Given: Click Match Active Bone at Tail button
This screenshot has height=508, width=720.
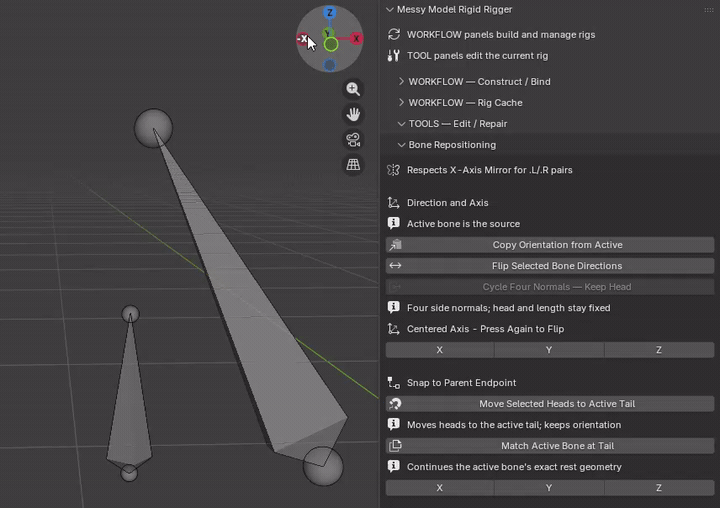Looking at the screenshot, I should coord(550,446).
